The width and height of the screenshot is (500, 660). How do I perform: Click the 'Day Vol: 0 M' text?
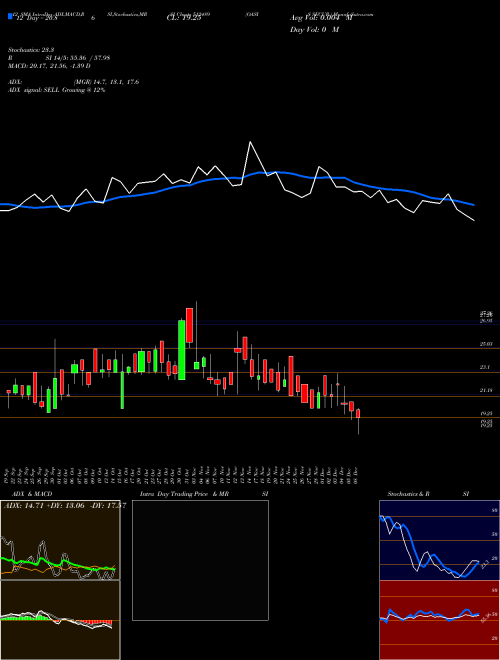[x=314, y=30]
